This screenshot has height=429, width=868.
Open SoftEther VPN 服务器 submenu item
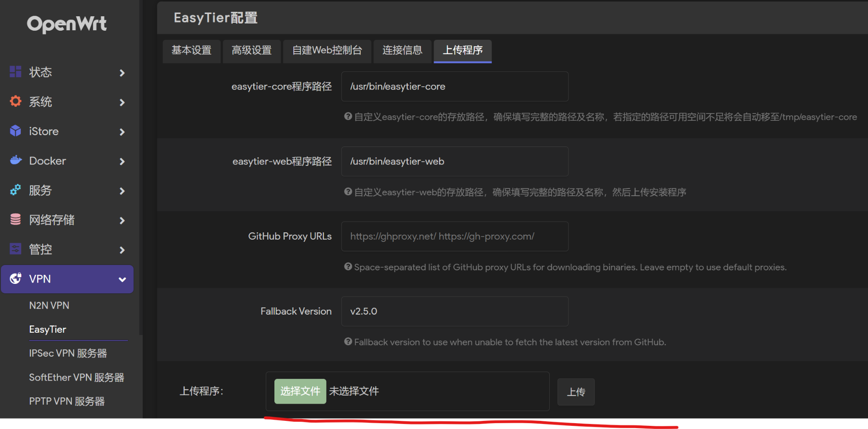click(x=76, y=377)
